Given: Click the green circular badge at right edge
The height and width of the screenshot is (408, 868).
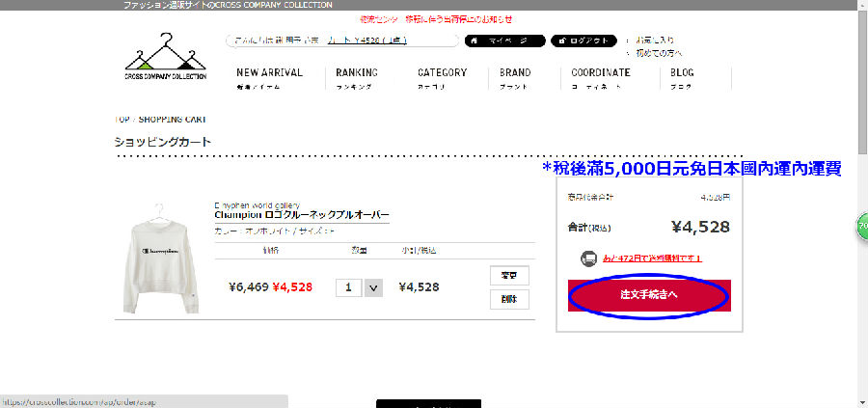Looking at the screenshot, I should point(862,226).
